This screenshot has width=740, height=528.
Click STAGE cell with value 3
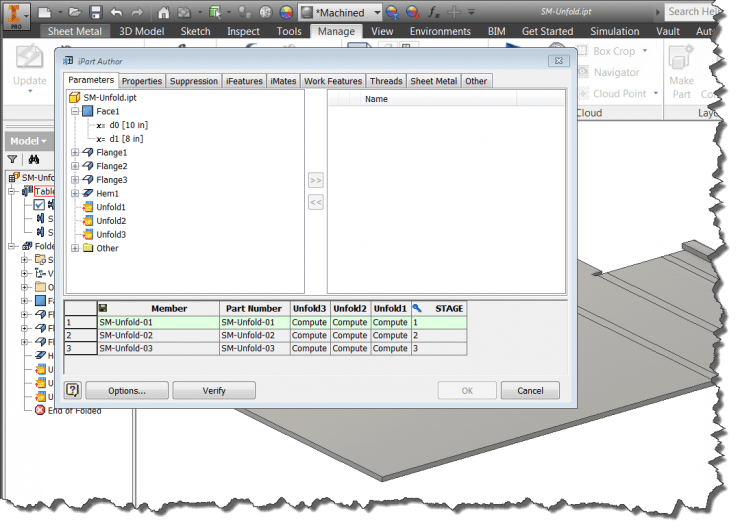[438, 348]
